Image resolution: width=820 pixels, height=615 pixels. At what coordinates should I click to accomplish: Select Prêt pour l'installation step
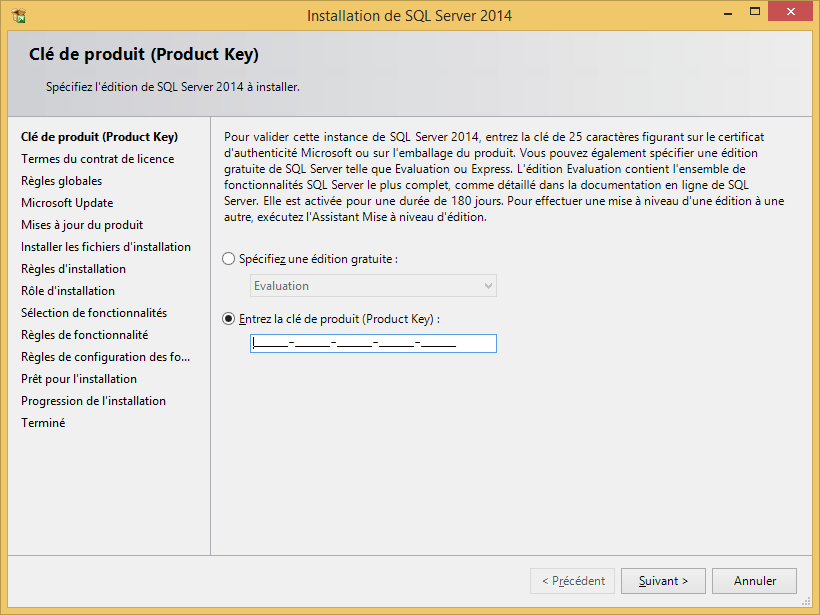(x=78, y=379)
